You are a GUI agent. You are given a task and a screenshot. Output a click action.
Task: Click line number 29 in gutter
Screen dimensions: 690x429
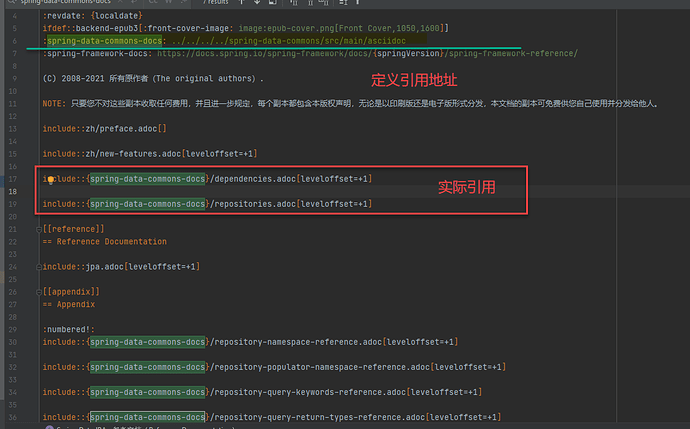pos(13,330)
